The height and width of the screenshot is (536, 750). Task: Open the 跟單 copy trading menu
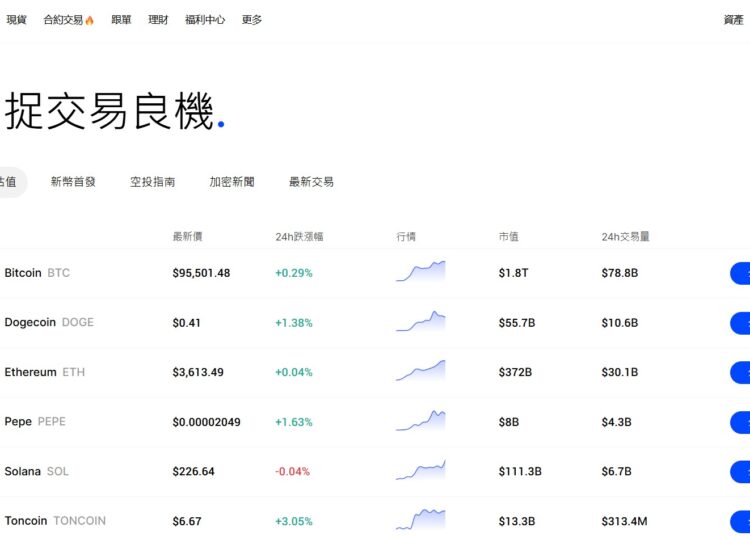(x=121, y=20)
